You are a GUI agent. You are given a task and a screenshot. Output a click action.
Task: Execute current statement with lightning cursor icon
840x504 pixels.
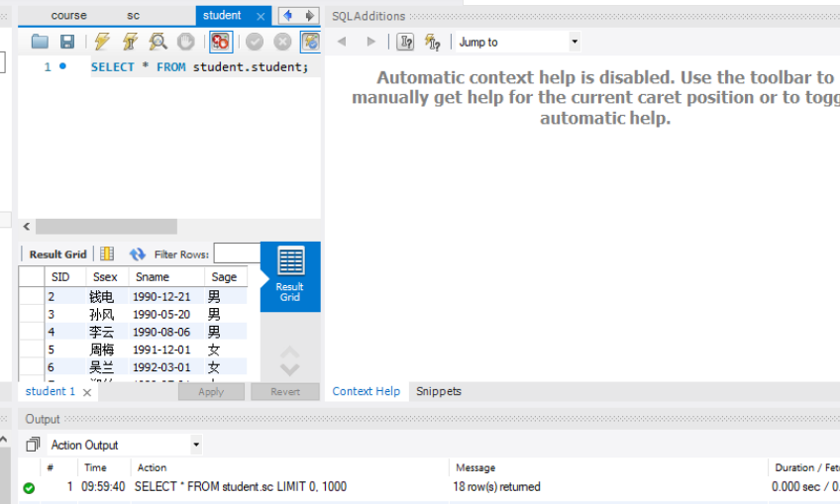tap(130, 42)
